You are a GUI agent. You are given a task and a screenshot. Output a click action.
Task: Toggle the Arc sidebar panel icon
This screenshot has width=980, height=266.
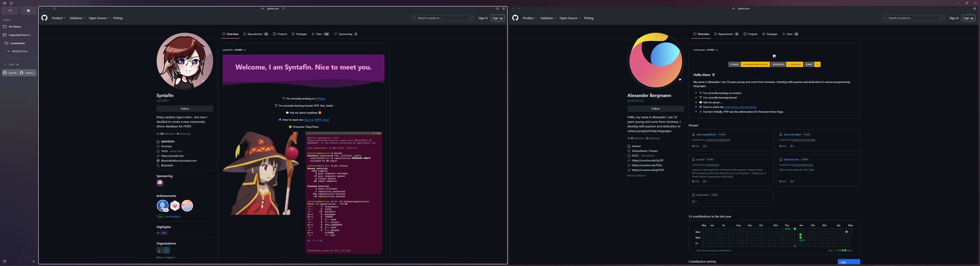tap(11, 3)
